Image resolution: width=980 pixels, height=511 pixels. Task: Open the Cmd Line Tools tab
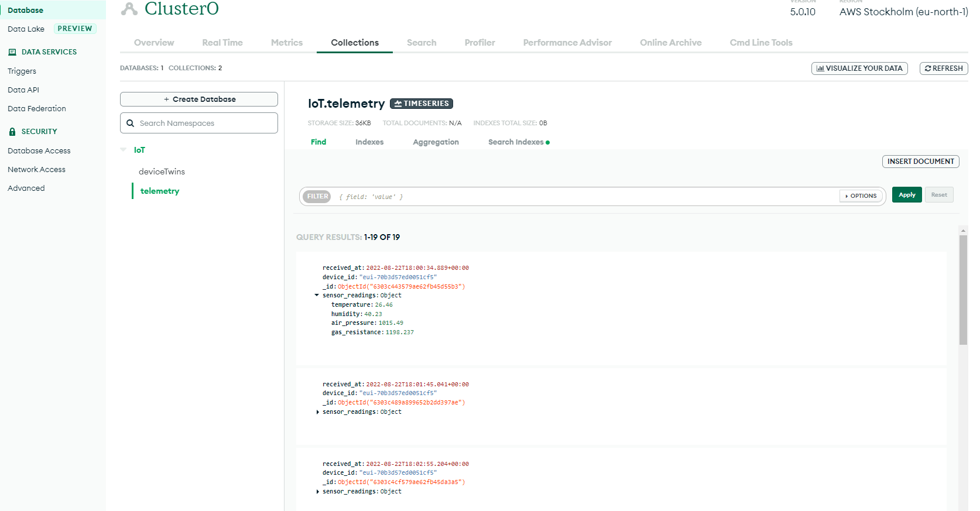tap(761, 43)
